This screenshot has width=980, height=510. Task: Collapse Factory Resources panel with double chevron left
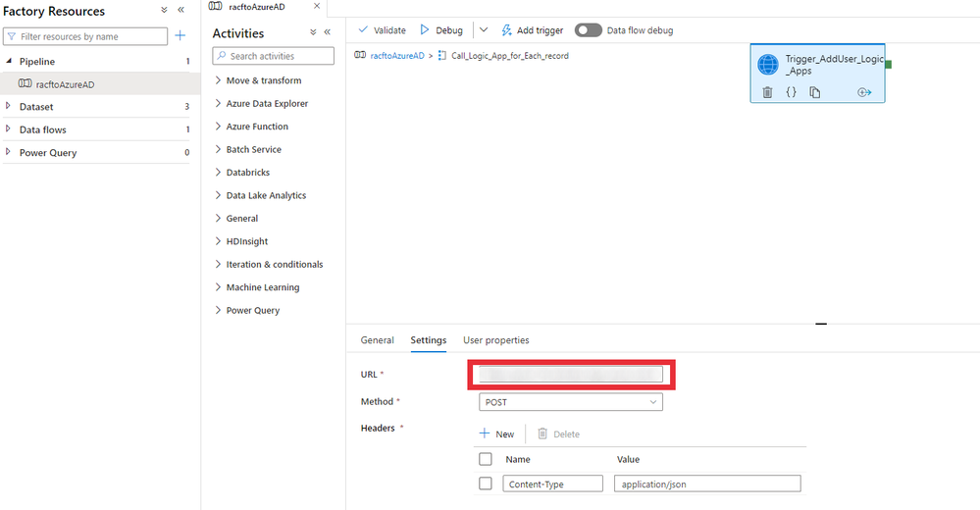[181, 10]
